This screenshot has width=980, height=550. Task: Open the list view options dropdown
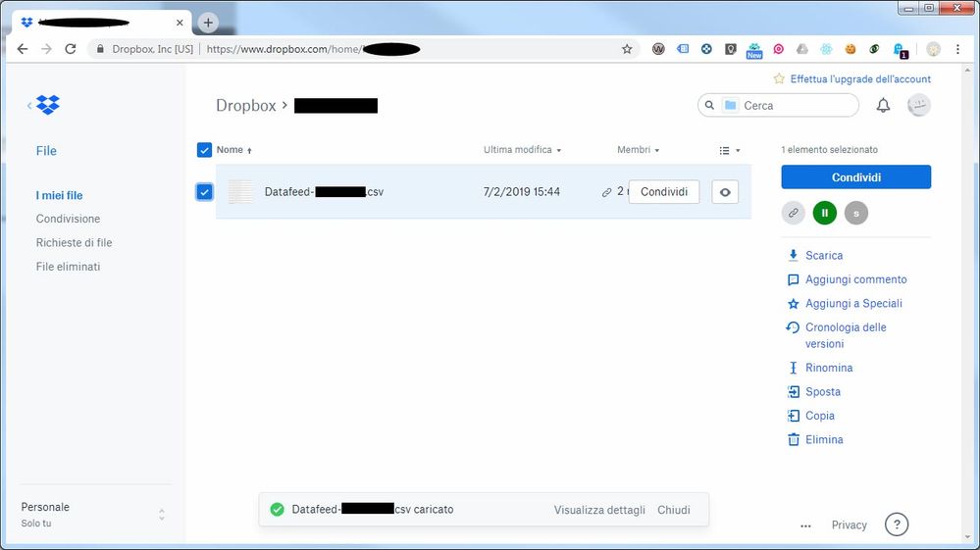[x=730, y=150]
